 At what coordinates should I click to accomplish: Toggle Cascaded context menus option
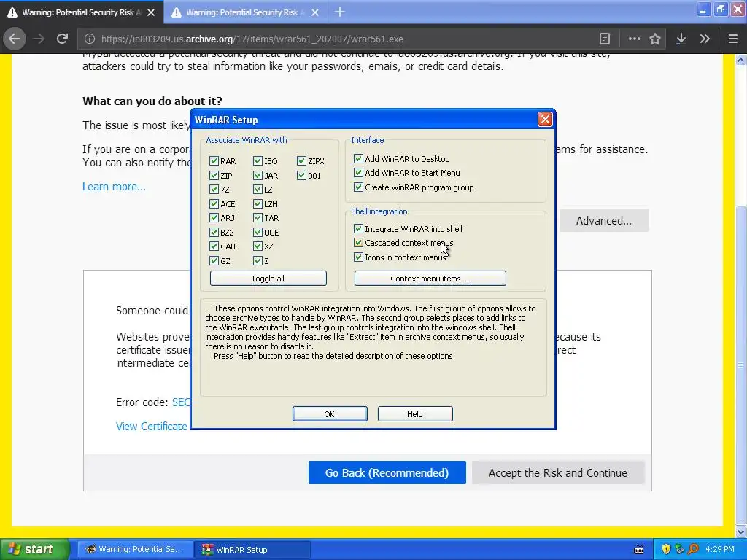[358, 242]
